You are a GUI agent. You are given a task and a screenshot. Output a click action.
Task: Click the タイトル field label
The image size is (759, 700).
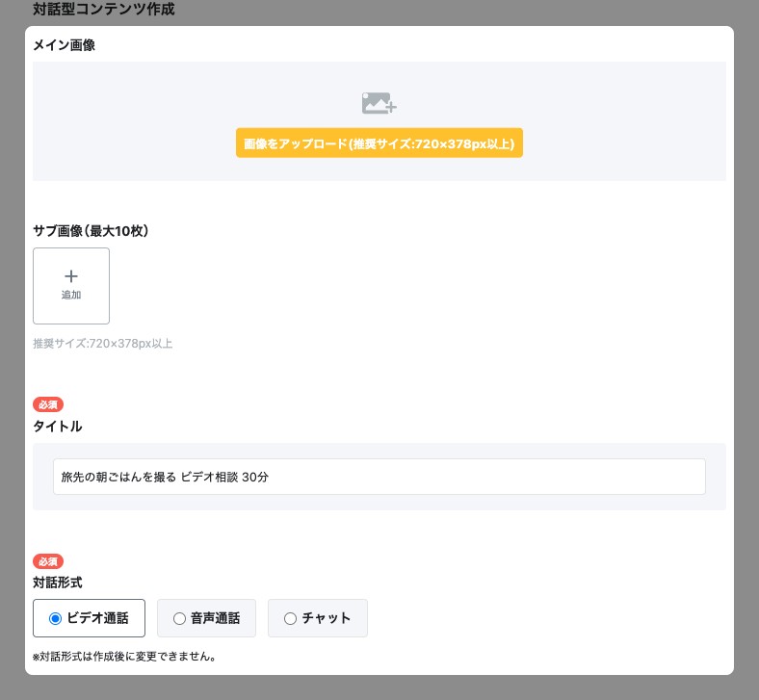(x=58, y=427)
